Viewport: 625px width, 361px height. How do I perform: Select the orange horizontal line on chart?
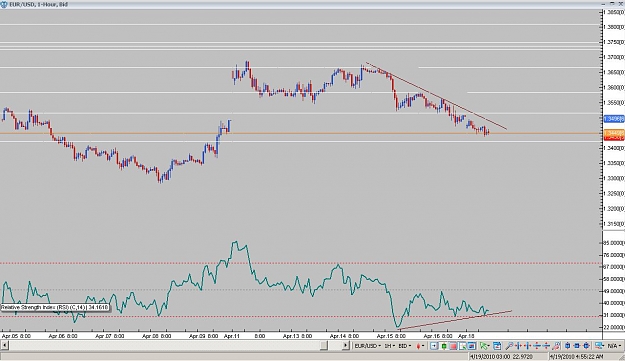[301, 133]
